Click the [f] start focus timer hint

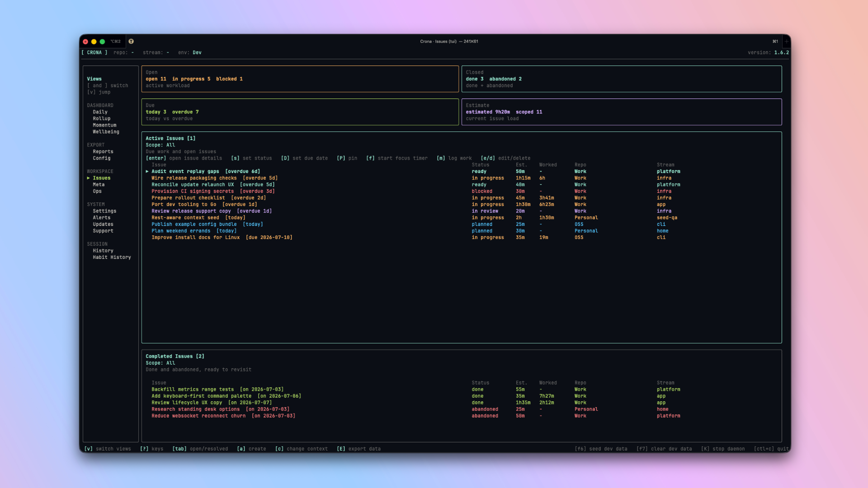[397, 159]
